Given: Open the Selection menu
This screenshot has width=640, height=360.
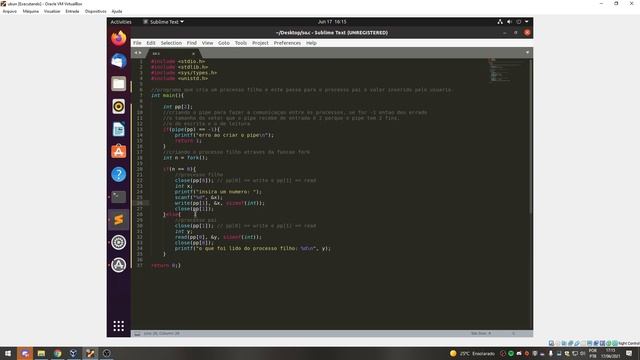Looking at the screenshot, I should pos(171,43).
